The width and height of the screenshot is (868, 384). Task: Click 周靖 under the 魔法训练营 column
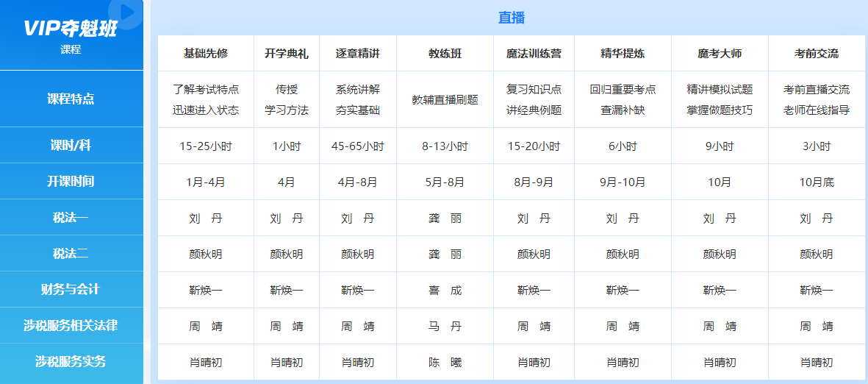pyautogui.click(x=534, y=327)
